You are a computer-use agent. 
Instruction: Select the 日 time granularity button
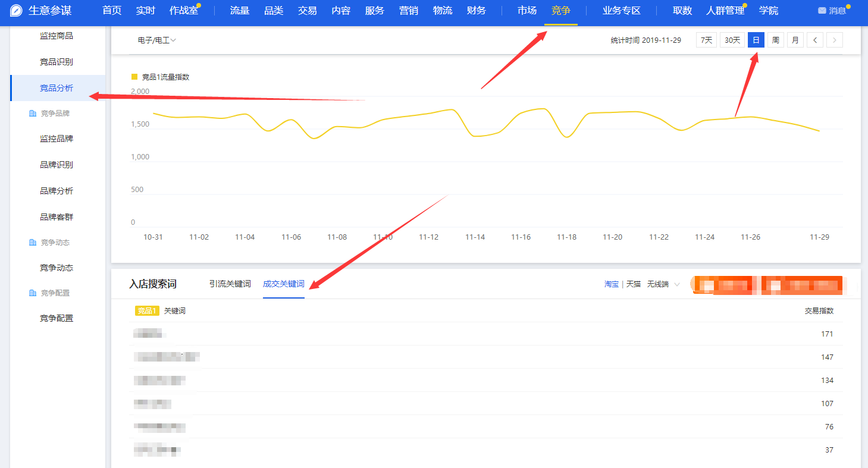click(x=756, y=40)
